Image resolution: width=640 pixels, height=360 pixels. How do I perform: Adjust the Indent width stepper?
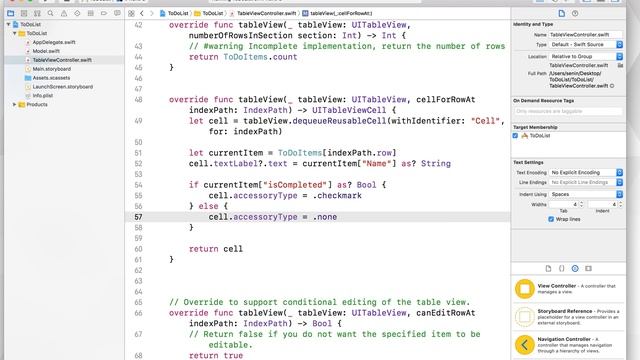coord(620,204)
